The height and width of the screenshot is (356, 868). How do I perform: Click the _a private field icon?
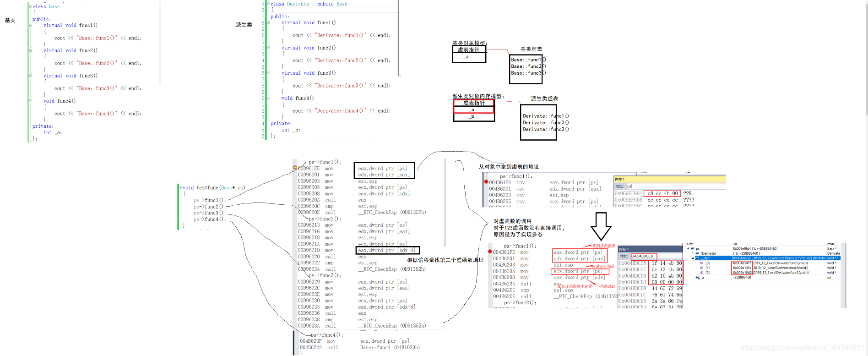coord(697,277)
